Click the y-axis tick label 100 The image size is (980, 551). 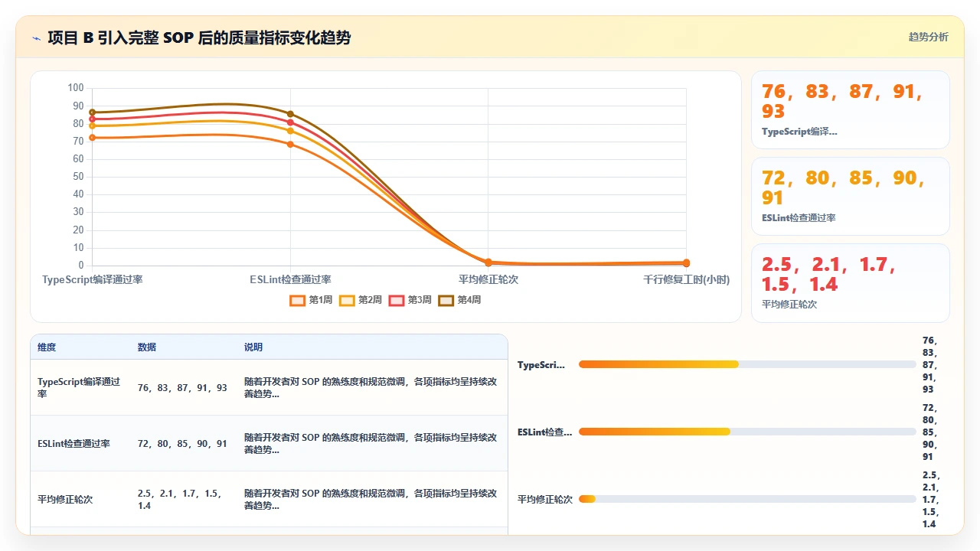coord(75,88)
